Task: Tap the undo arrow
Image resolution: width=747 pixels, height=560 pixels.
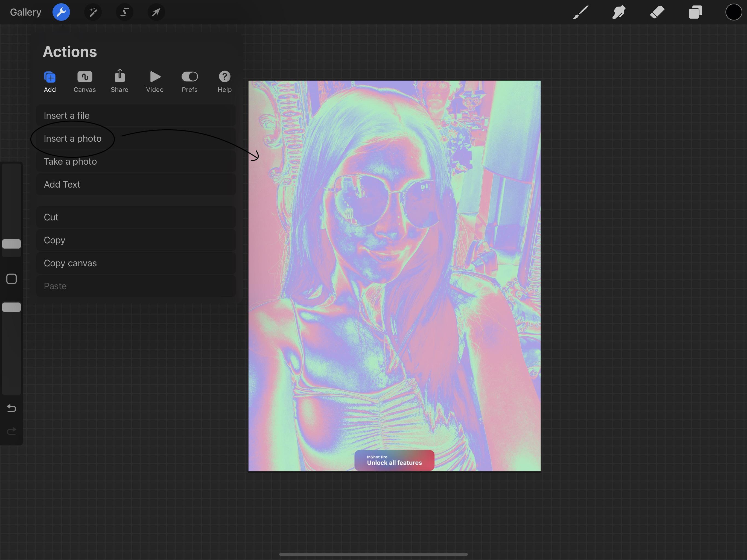Action: coord(11,408)
